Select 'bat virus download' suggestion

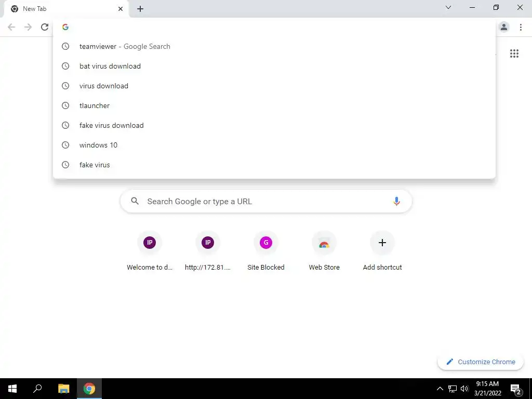click(x=274, y=66)
